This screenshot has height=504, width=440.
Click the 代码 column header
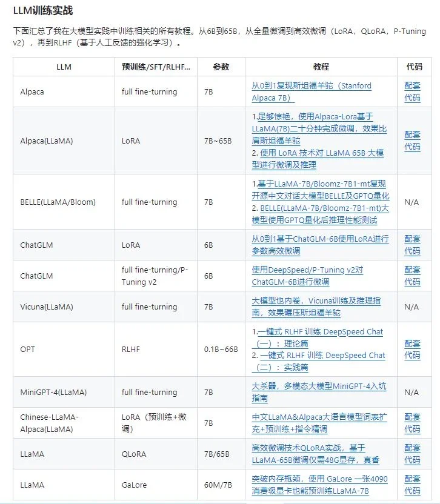pos(415,67)
